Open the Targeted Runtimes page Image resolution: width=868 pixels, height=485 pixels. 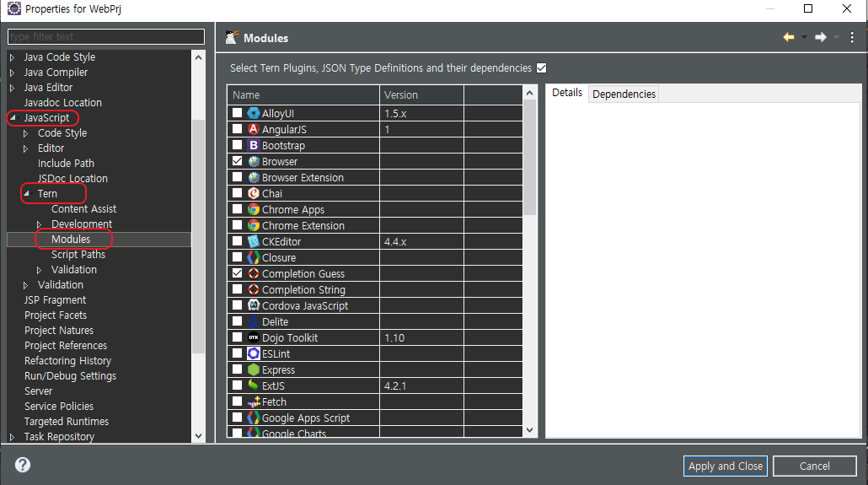(67, 421)
